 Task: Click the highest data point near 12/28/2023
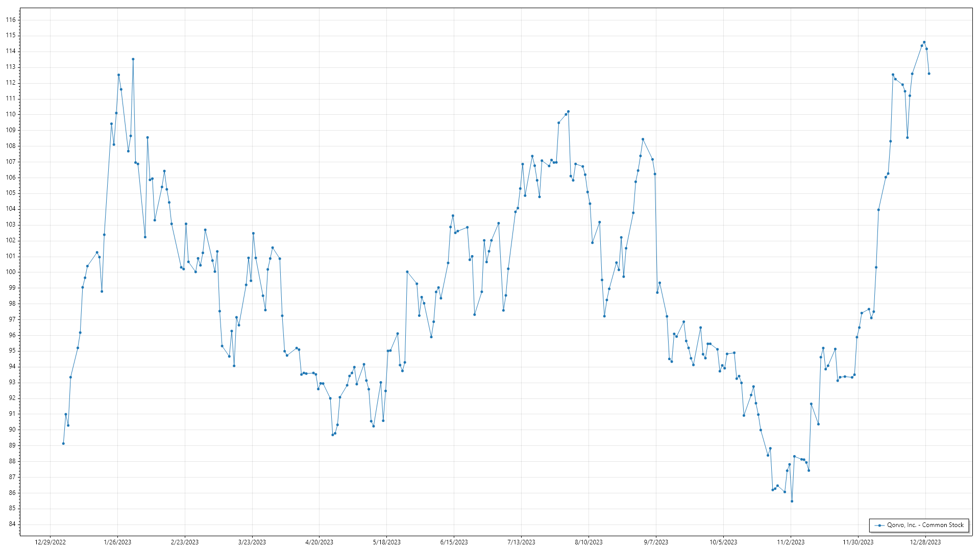coord(924,42)
